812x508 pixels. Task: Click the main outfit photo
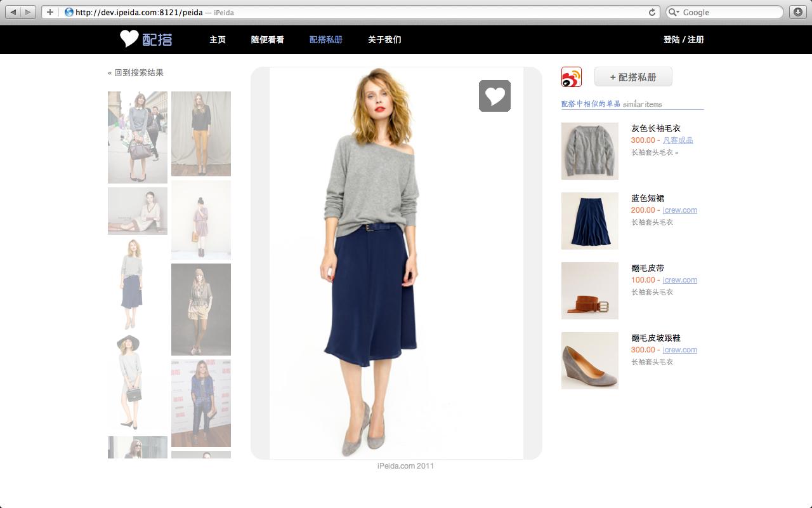396,263
